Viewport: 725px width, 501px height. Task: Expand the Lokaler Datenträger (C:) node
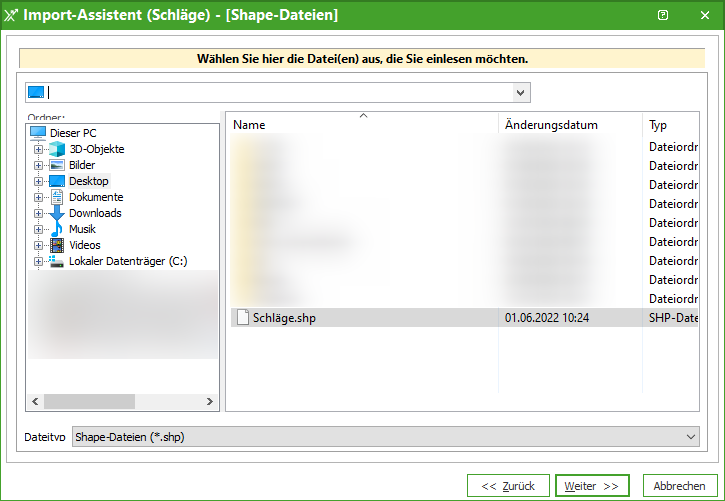click(39, 261)
